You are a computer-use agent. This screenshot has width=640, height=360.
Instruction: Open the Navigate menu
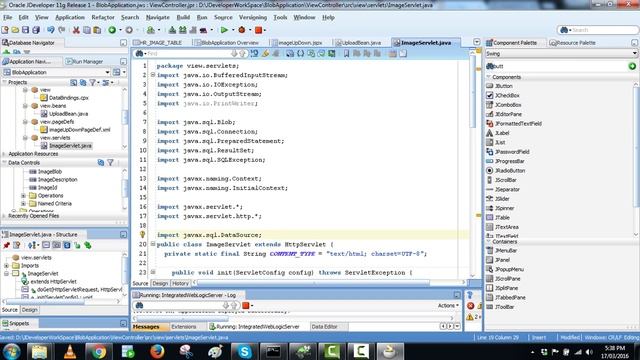[158, 18]
